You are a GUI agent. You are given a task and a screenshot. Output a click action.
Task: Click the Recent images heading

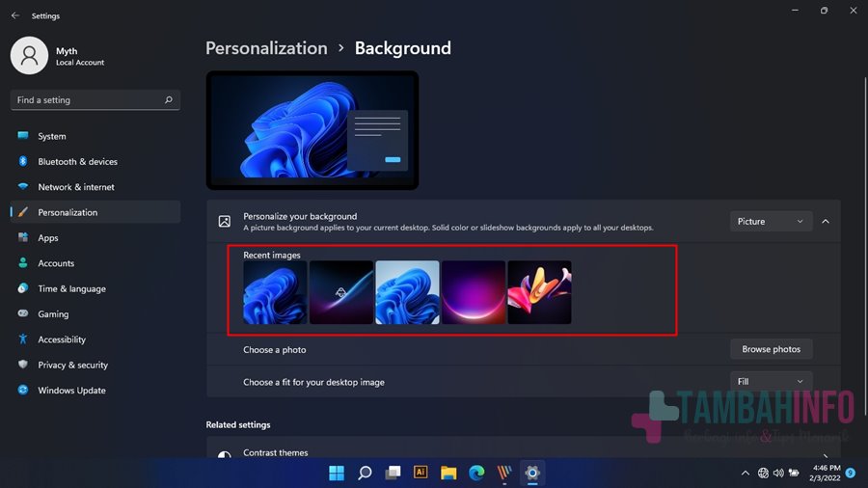(x=272, y=255)
